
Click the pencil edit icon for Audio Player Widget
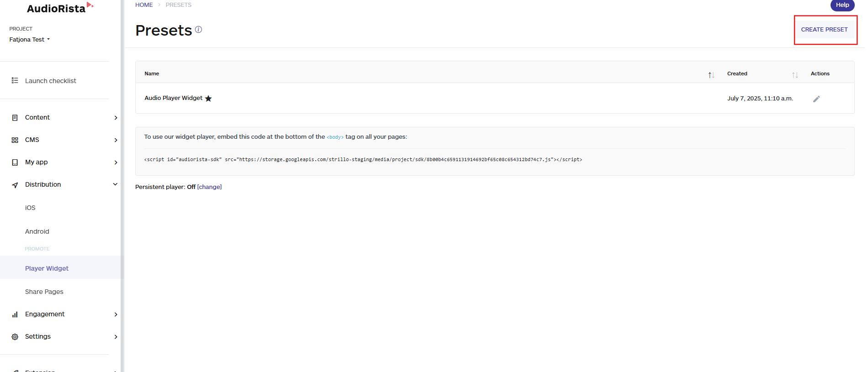coord(816,99)
